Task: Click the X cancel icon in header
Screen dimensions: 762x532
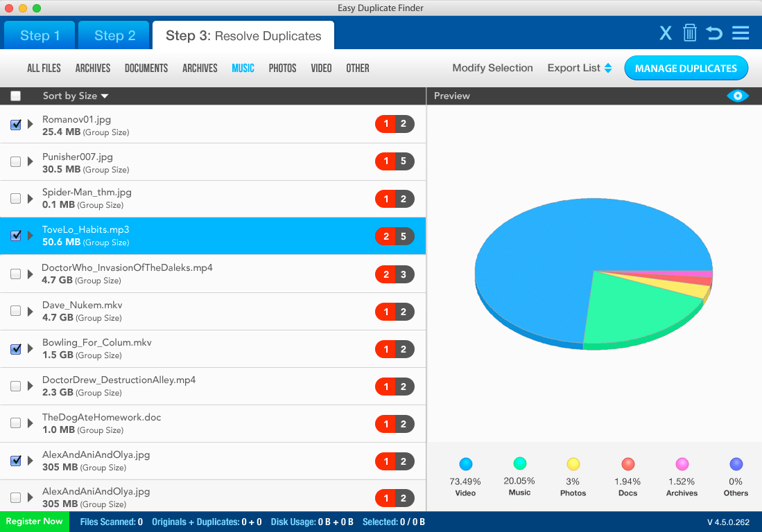Action: [x=666, y=33]
